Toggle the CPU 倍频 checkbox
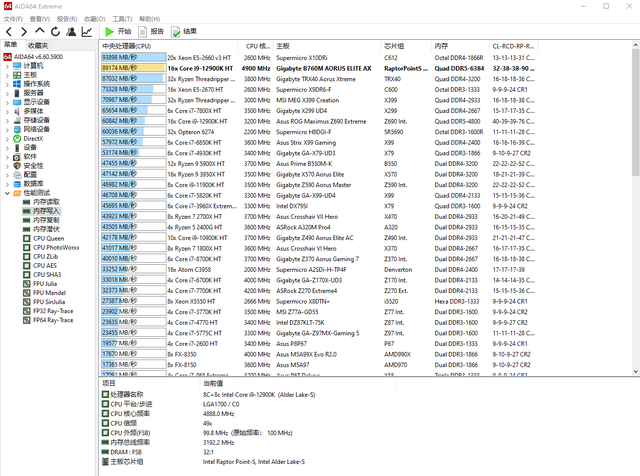The width and height of the screenshot is (640, 476). pyautogui.click(x=105, y=423)
